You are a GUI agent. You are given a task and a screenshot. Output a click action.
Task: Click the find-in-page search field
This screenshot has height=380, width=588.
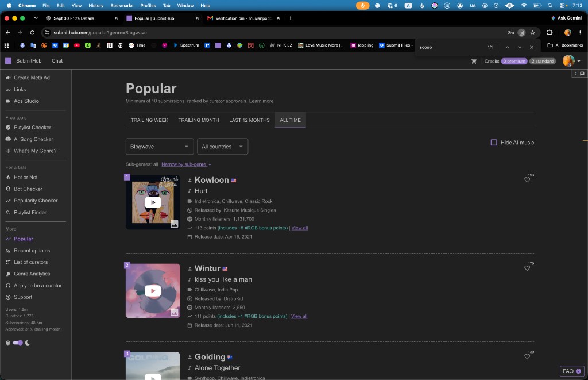click(x=450, y=47)
